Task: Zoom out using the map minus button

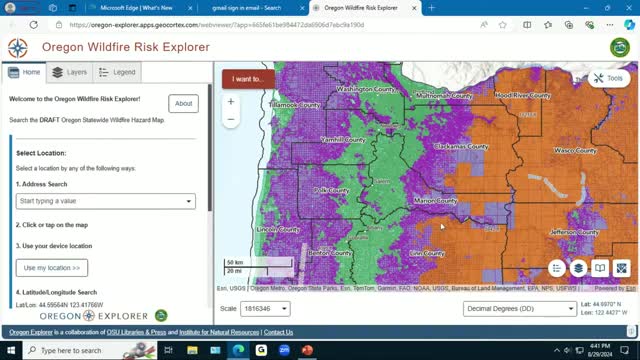Action: point(231,119)
